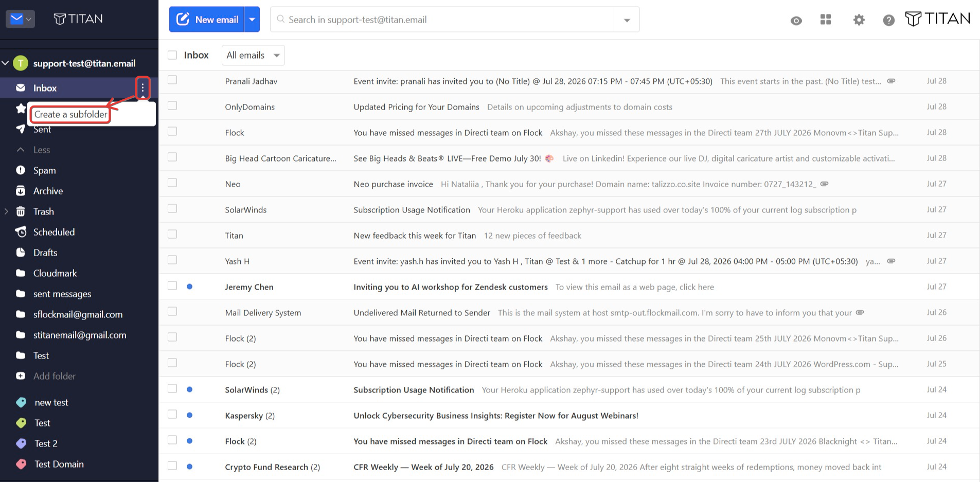
Task: Click Add folder in sidebar
Action: coord(55,376)
